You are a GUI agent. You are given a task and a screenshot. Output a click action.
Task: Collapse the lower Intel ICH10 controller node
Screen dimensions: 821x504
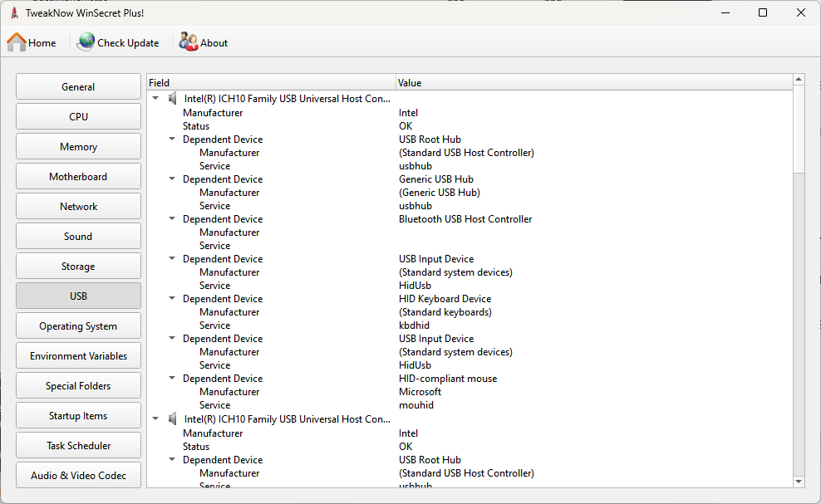click(155, 418)
